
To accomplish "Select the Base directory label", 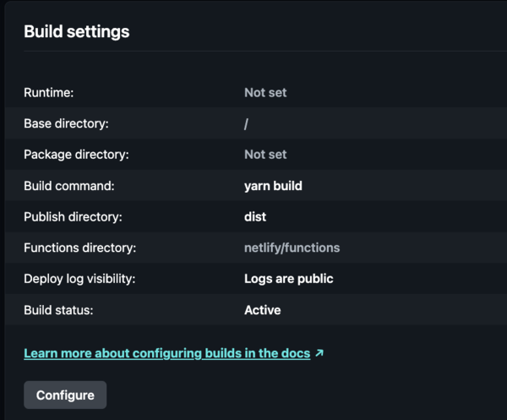I will click(x=66, y=123).
